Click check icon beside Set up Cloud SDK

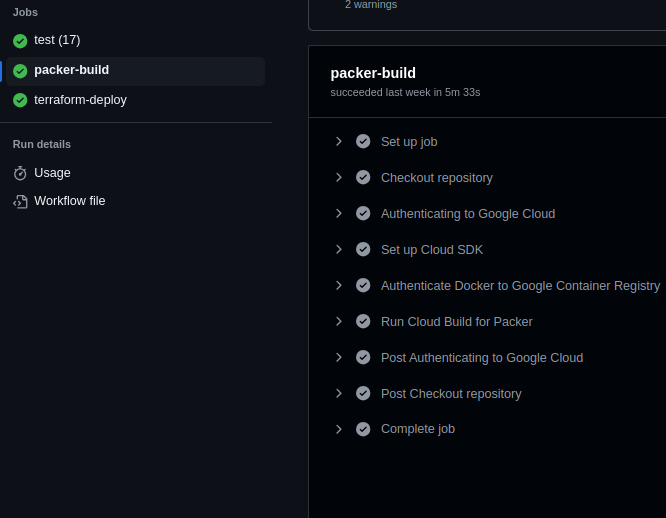(363, 250)
